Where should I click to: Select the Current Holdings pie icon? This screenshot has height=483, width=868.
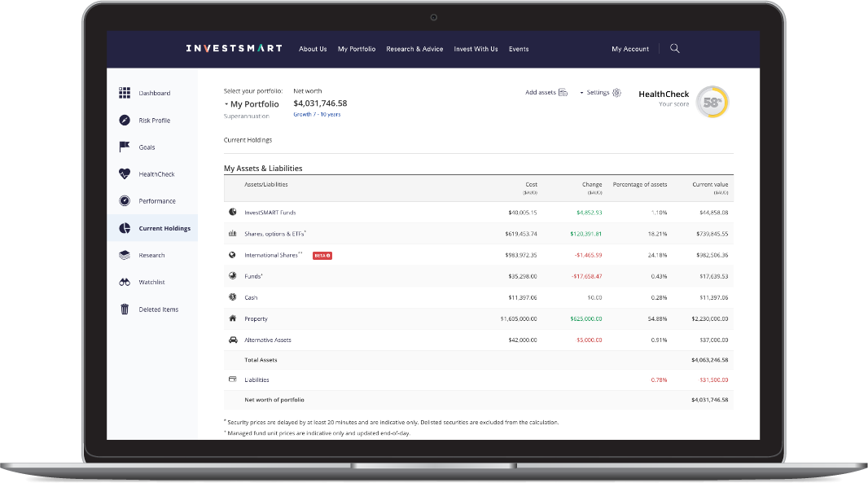pos(125,227)
